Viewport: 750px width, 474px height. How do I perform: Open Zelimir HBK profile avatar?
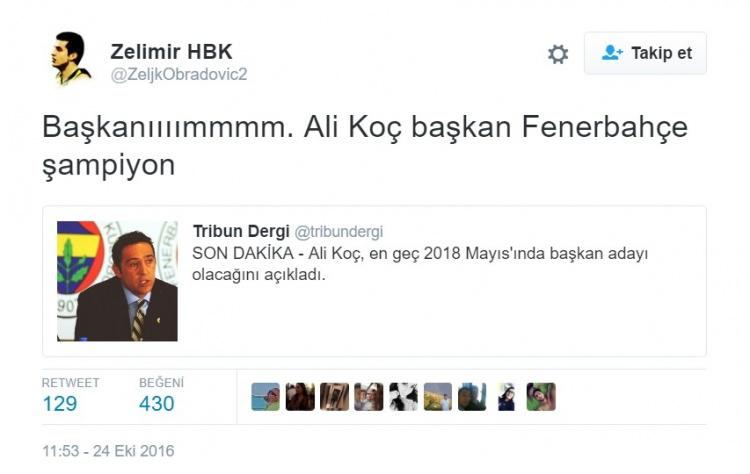pyautogui.click(x=71, y=58)
